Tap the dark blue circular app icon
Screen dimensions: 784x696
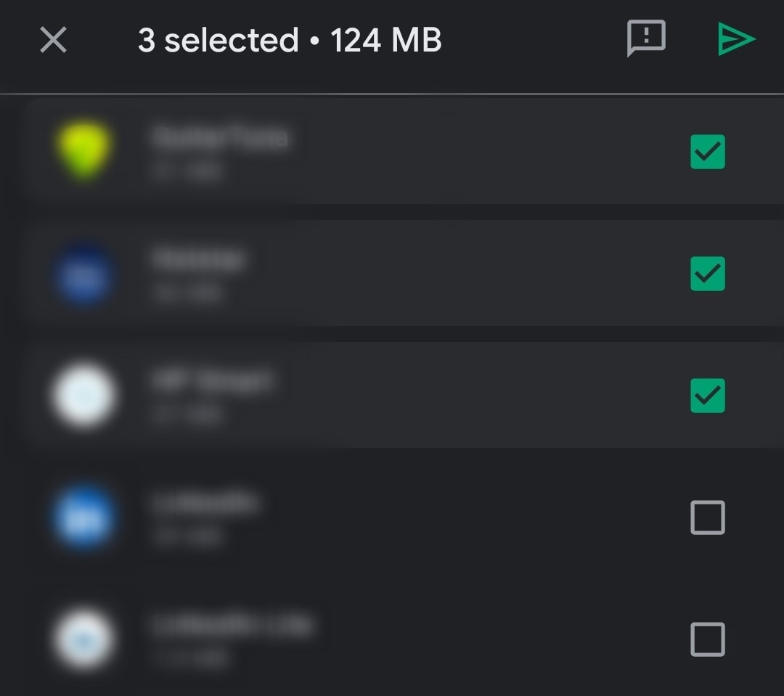click(84, 274)
